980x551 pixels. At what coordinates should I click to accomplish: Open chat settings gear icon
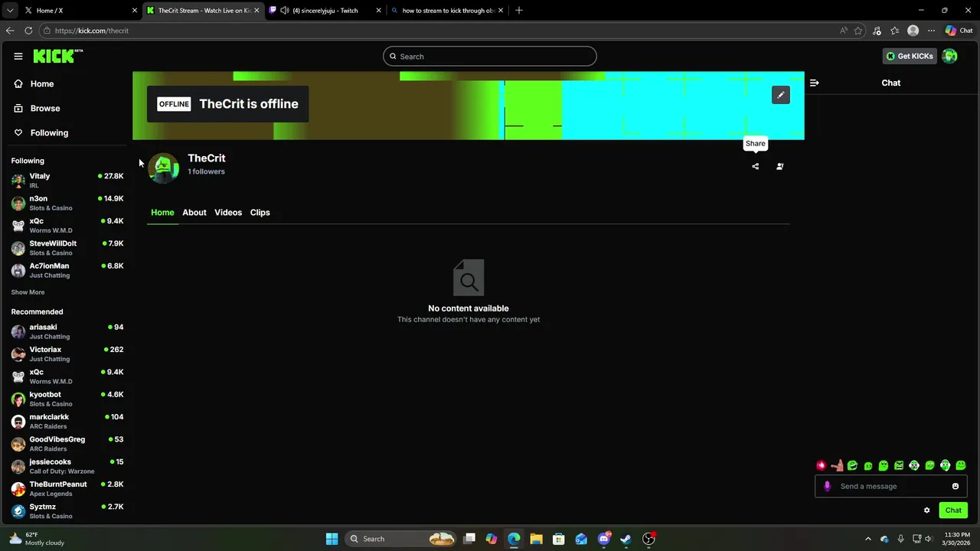(926, 510)
